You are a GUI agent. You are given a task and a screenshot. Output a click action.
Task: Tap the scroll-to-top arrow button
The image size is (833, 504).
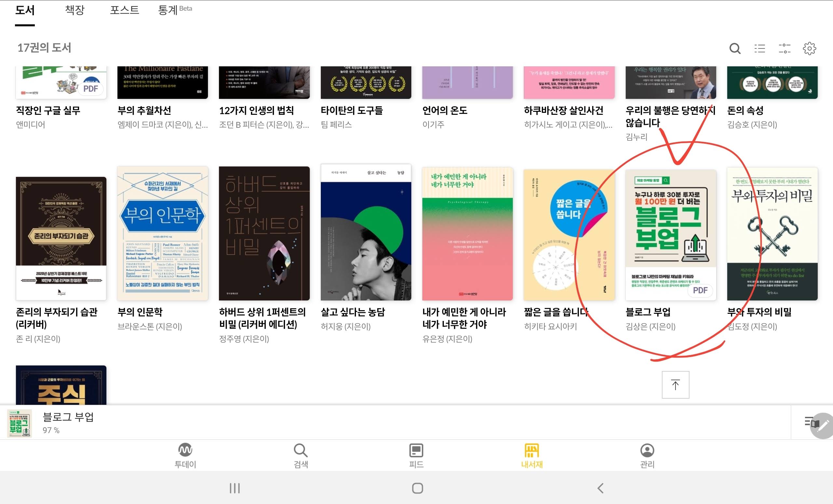click(675, 385)
